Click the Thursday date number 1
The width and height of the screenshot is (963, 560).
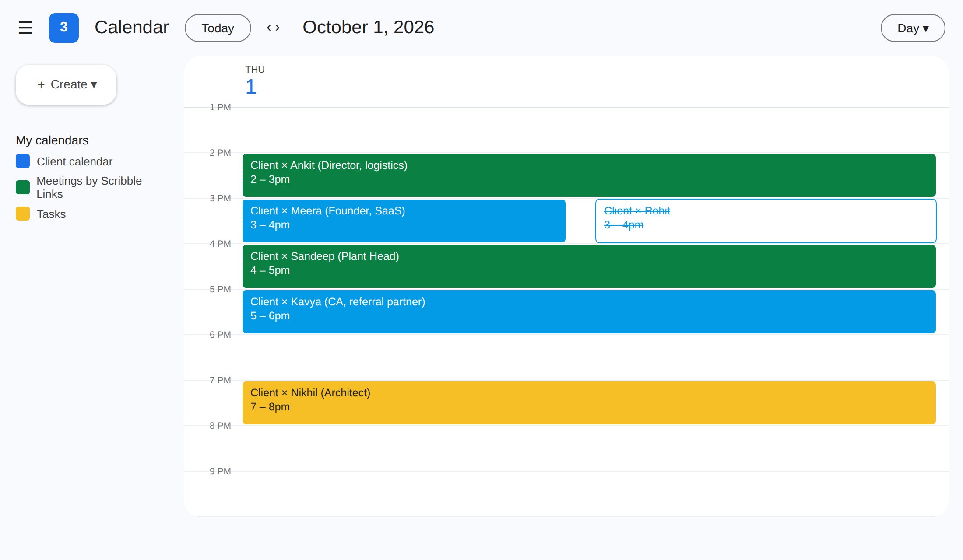click(251, 87)
